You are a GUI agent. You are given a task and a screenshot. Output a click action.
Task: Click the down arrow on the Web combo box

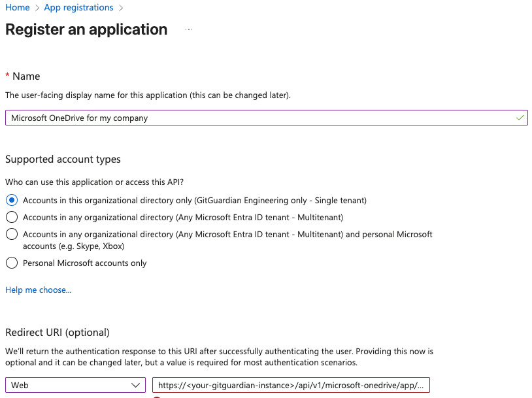pos(136,385)
